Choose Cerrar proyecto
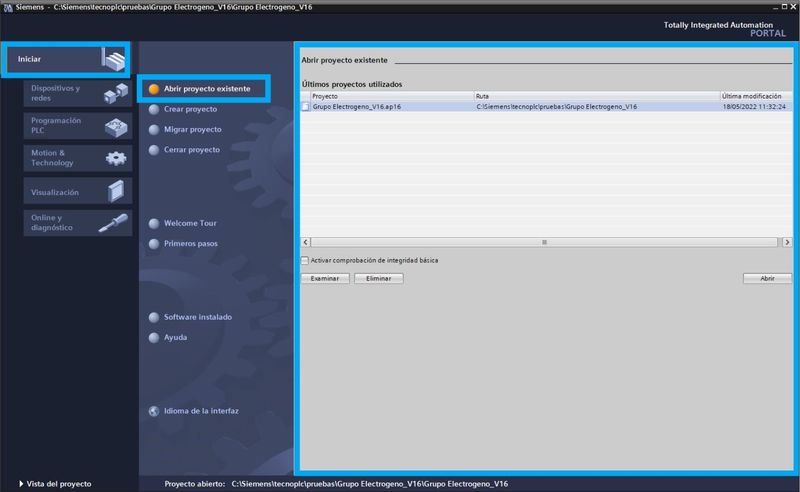Viewport: 800px width, 492px height. point(192,150)
